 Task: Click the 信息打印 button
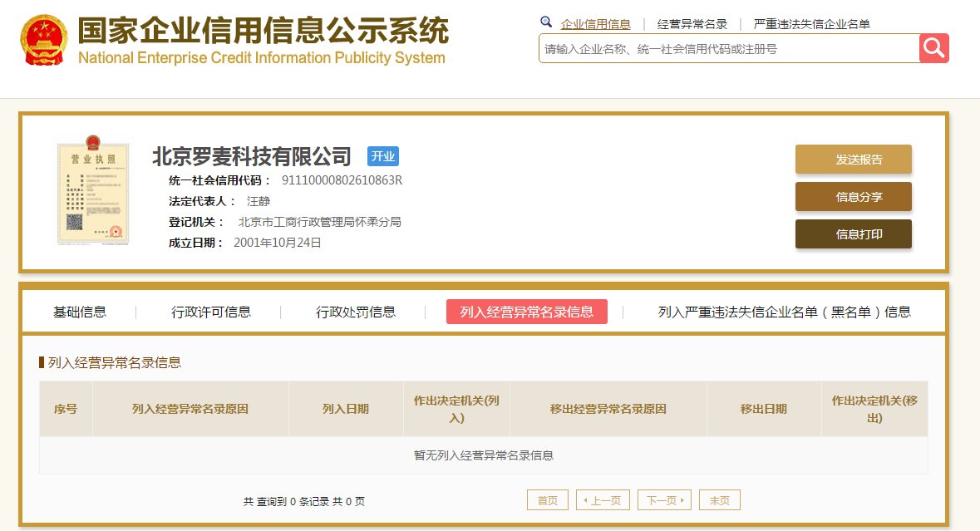click(x=853, y=234)
